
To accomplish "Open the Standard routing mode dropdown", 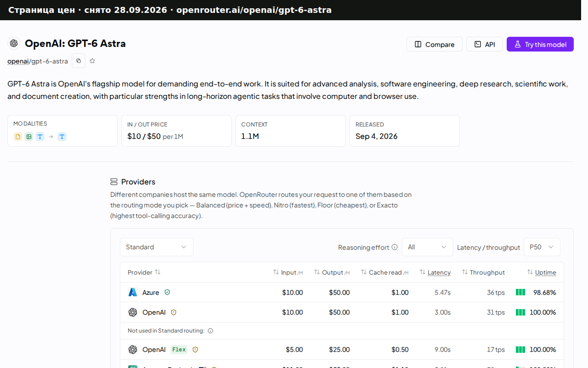I will click(157, 247).
